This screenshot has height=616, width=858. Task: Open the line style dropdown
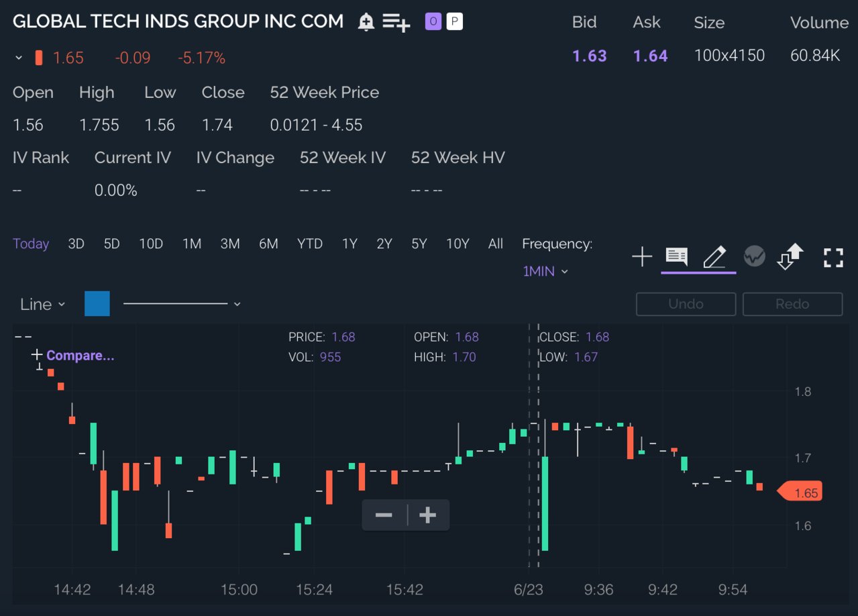(x=182, y=304)
